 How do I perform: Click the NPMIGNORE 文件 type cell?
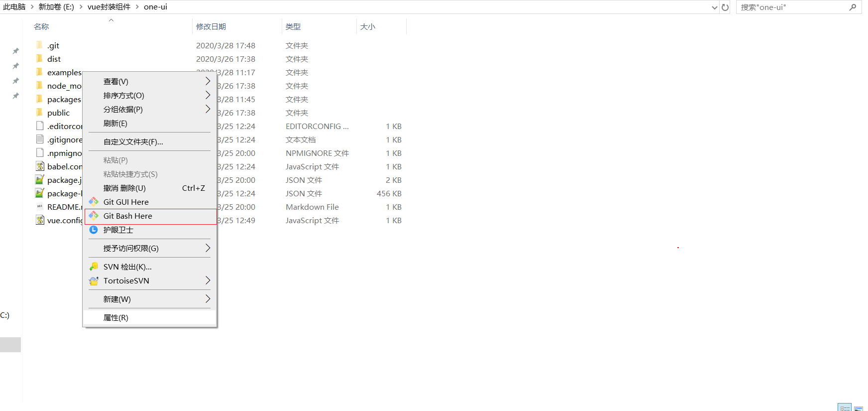[x=317, y=153]
